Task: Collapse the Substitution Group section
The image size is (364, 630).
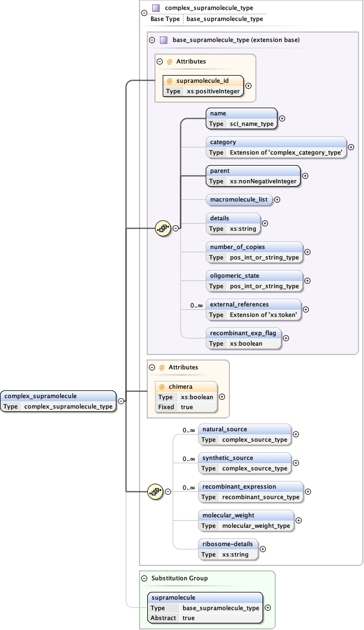Action: pos(144,578)
